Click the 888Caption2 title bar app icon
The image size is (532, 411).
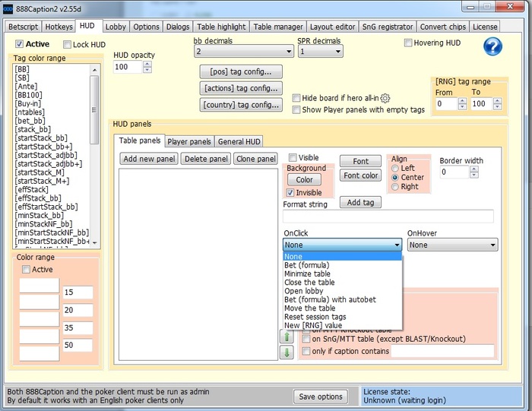click(8, 9)
